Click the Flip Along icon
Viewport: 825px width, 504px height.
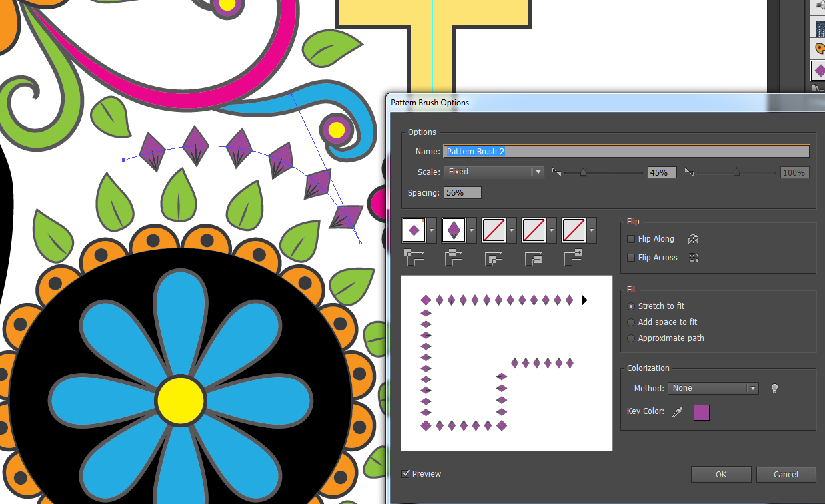pyautogui.click(x=693, y=239)
